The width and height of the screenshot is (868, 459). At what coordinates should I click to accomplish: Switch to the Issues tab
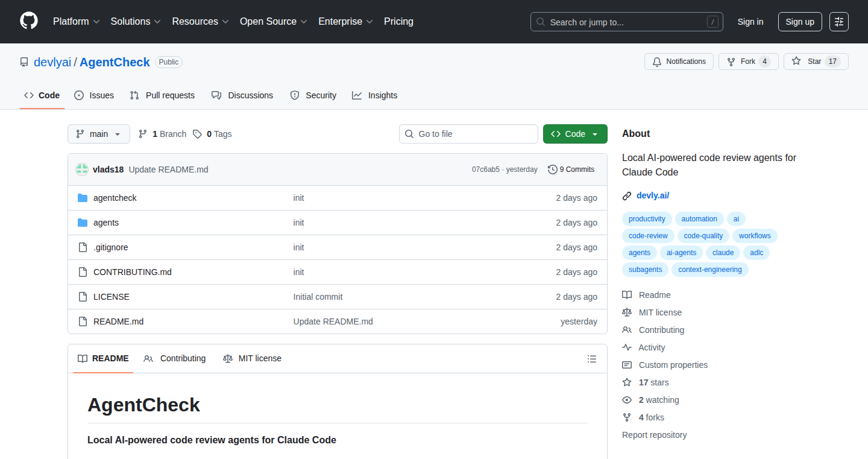click(94, 95)
